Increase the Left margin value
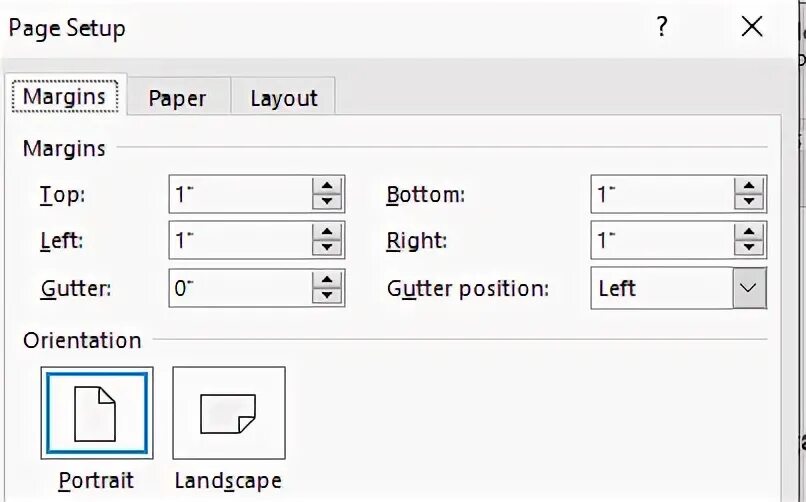 pyautogui.click(x=326, y=233)
